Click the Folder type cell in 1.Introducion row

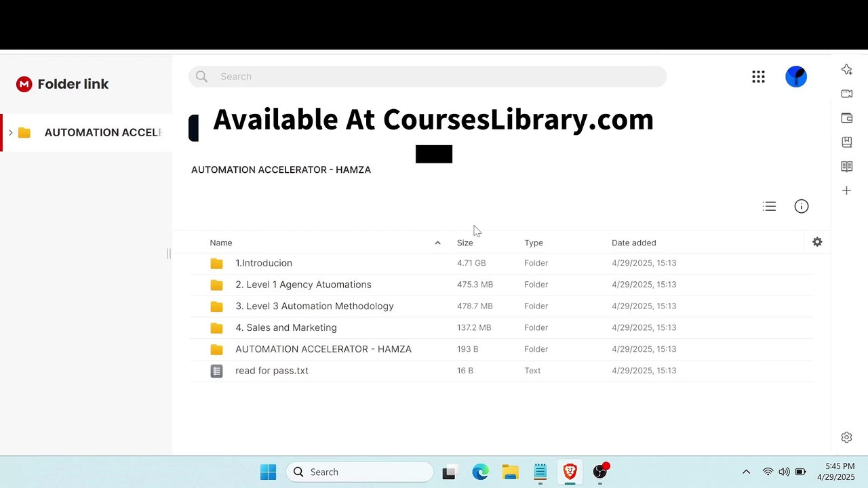(536, 263)
